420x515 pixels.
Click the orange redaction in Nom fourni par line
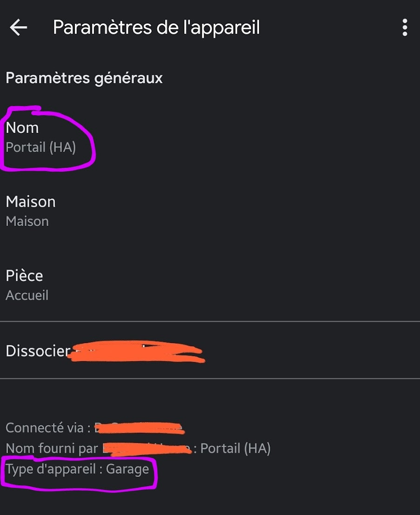(147, 449)
